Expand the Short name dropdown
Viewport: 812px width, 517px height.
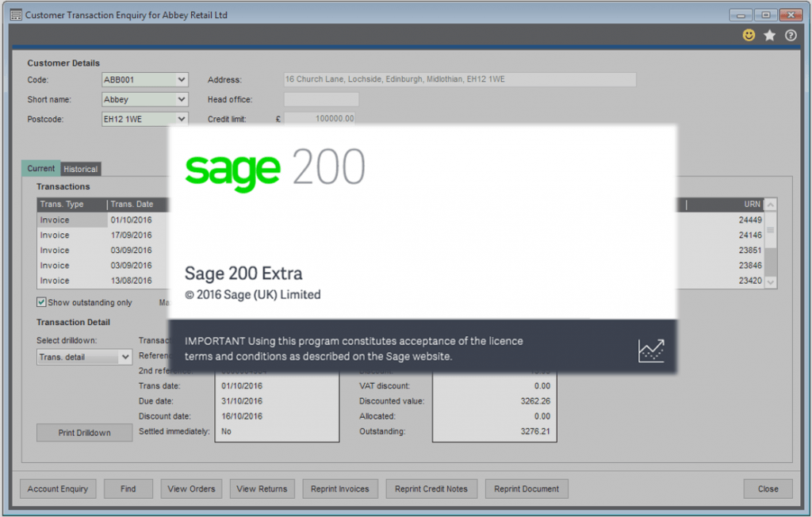[x=182, y=99]
